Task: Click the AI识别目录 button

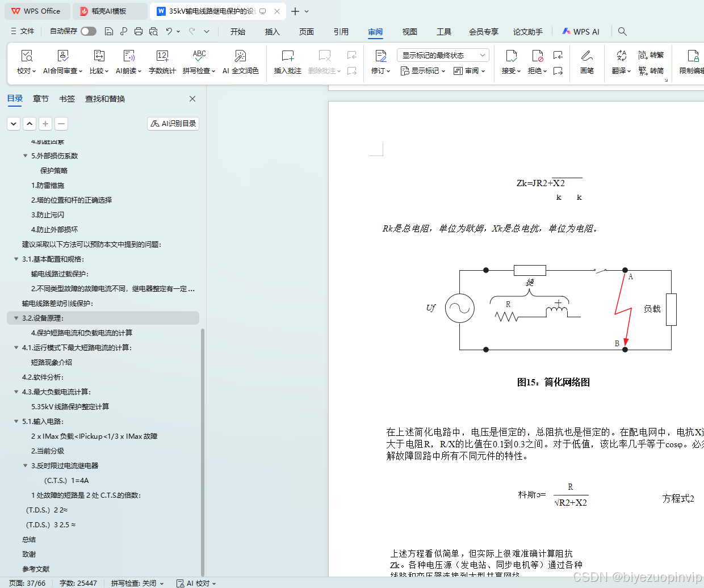Action: pyautogui.click(x=173, y=123)
